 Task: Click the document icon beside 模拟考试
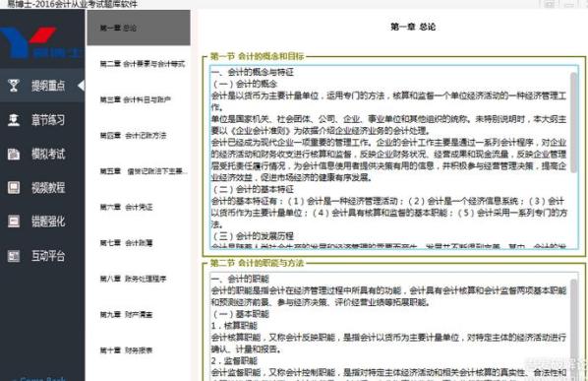[14, 154]
